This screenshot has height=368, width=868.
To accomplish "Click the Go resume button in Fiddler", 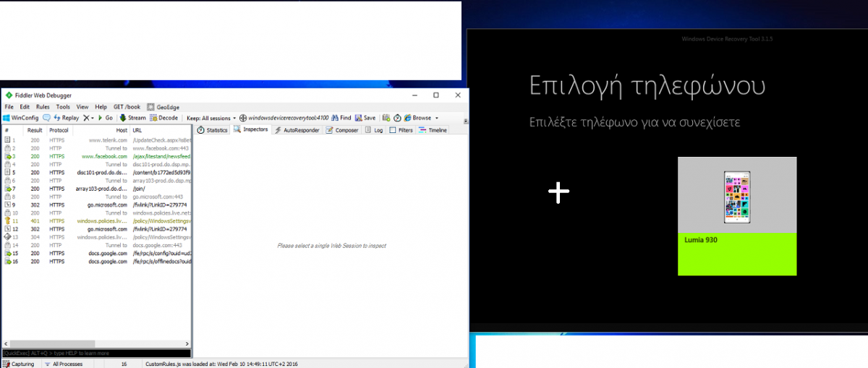I will coord(105,118).
